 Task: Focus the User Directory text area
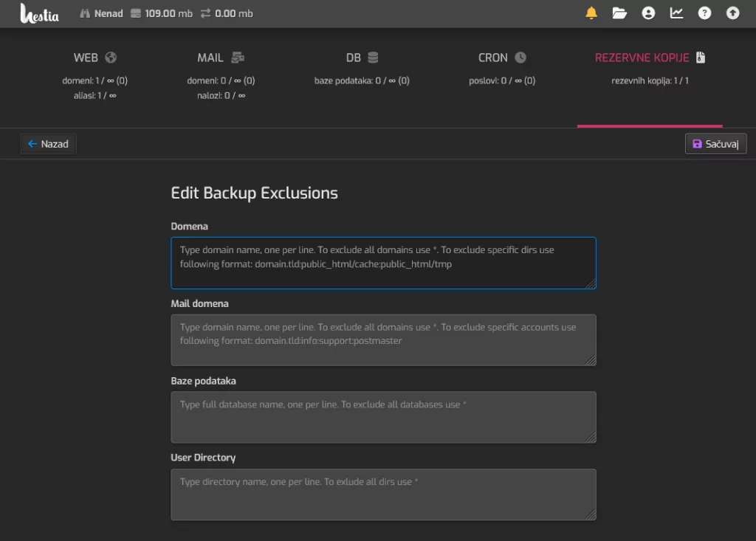pyautogui.click(x=383, y=495)
